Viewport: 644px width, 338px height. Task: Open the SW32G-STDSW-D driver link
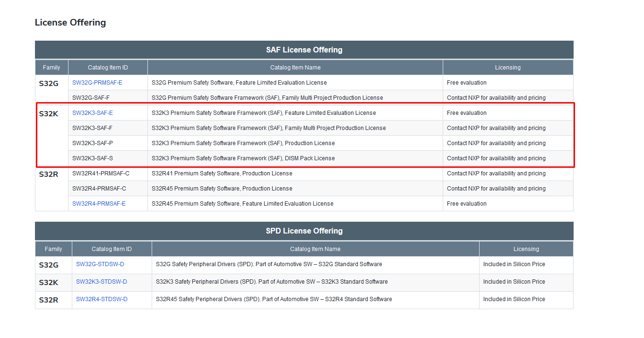pyautogui.click(x=100, y=264)
